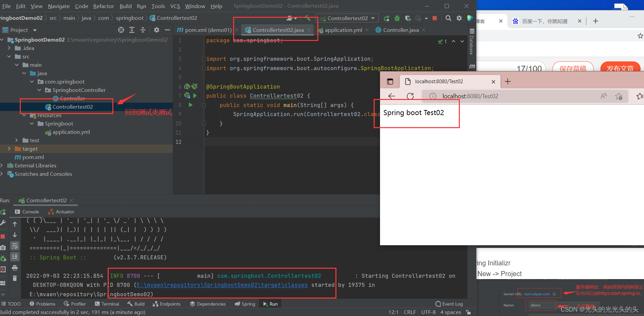
Task: Toggle scroll-to-end in the console
Action: coord(15,257)
